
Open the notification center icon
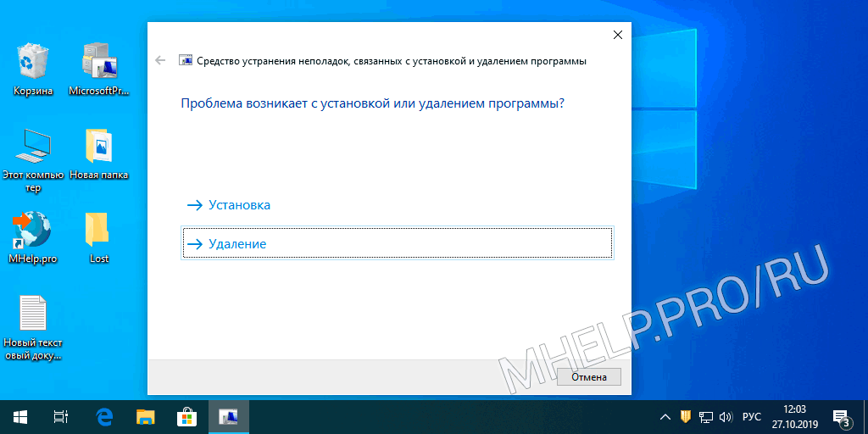coord(842,417)
